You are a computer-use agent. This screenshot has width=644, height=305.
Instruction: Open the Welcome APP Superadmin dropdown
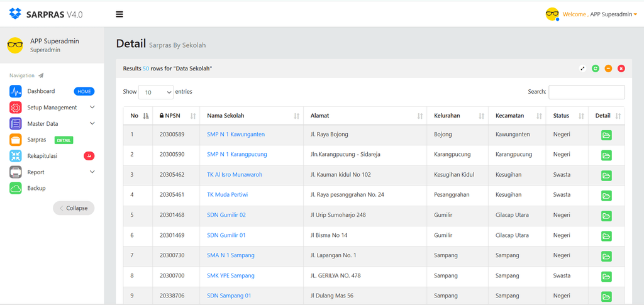tap(599, 14)
